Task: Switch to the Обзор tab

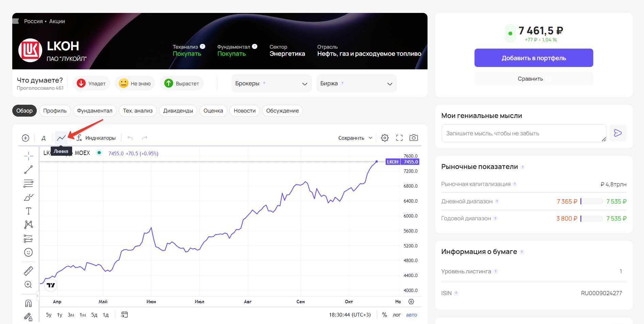Action: [25, 111]
